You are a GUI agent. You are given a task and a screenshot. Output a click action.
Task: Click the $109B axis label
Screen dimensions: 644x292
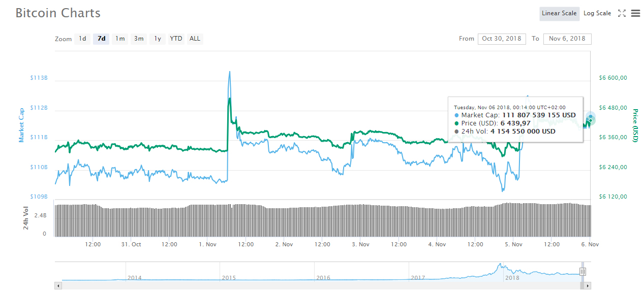point(39,197)
